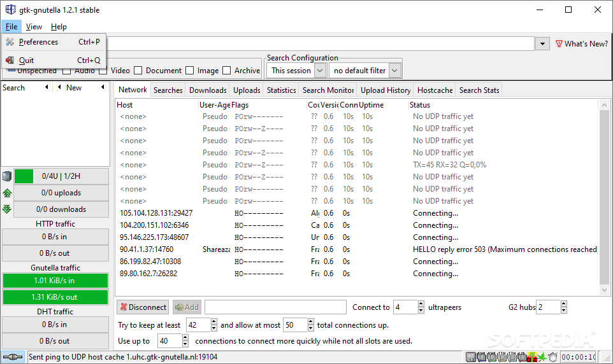Open the View menu
Screen dimensions: 613x364
click(x=34, y=27)
